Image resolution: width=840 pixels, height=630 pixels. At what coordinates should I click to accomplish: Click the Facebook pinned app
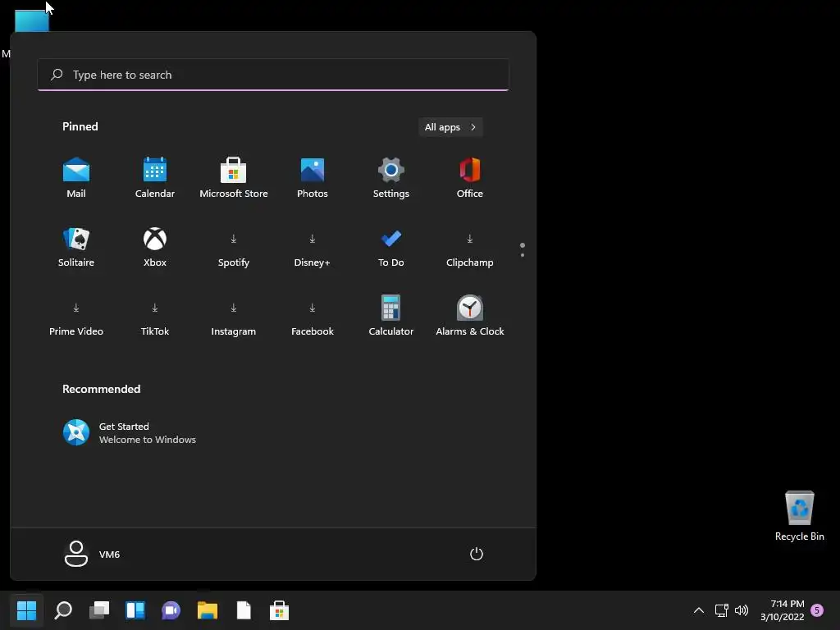(313, 317)
